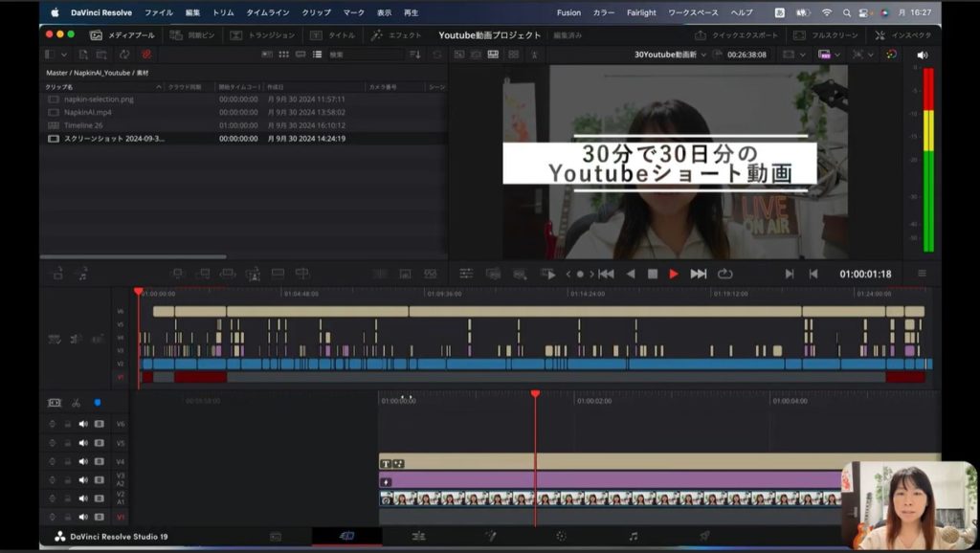
Task: Open the Fusion menu in menu bar
Action: (568, 12)
